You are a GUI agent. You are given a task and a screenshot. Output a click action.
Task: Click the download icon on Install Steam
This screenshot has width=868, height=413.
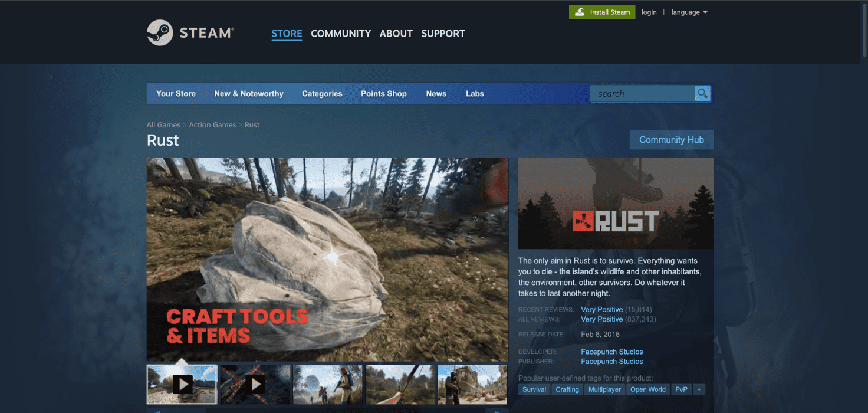click(x=581, y=12)
